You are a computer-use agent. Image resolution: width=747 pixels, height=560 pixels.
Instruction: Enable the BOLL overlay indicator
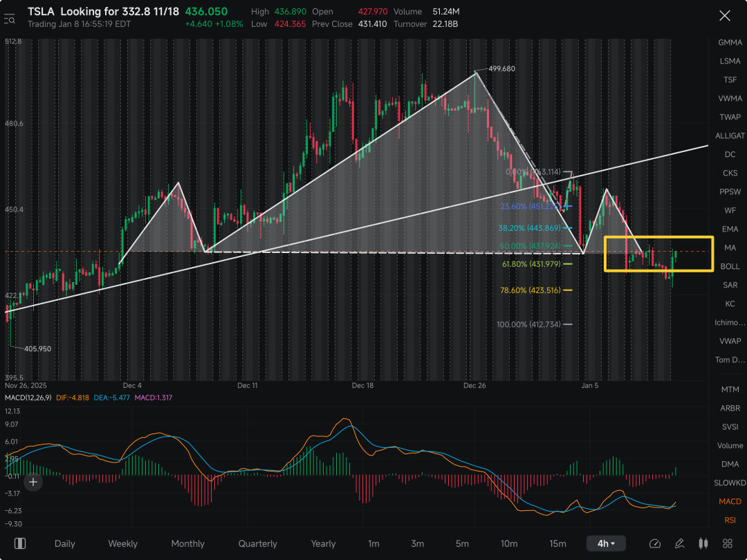point(730,266)
